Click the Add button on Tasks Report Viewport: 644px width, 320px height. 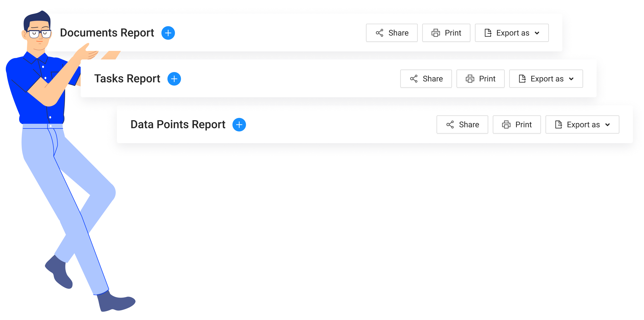click(173, 78)
